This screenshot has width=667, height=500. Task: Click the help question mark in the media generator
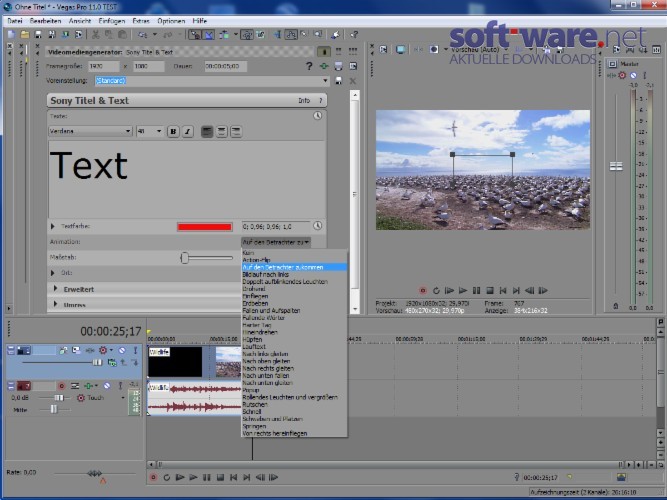click(309, 66)
